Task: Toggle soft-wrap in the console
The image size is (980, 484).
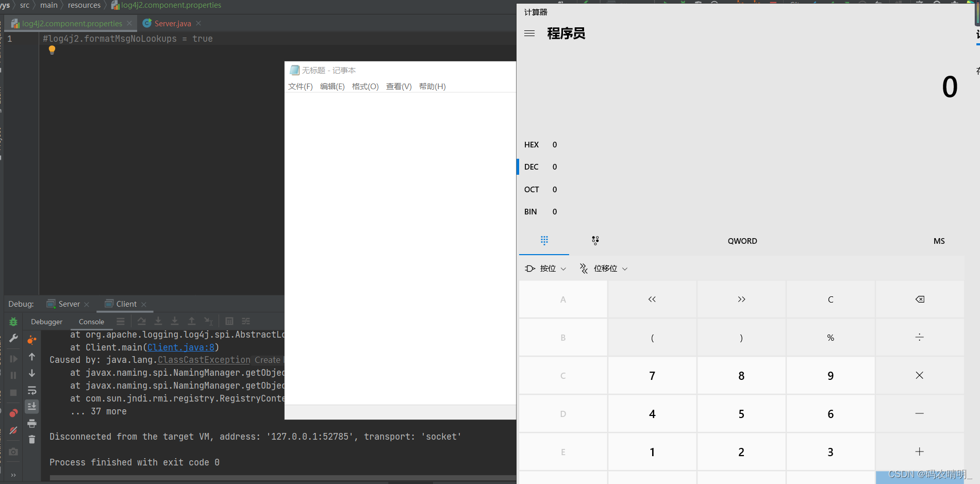Action: 32,390
